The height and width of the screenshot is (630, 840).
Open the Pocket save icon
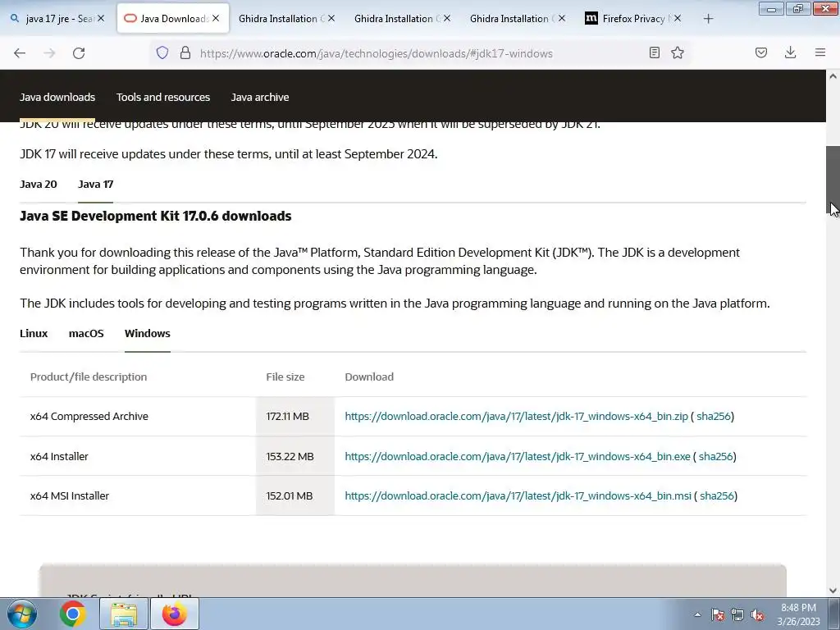coord(761,52)
